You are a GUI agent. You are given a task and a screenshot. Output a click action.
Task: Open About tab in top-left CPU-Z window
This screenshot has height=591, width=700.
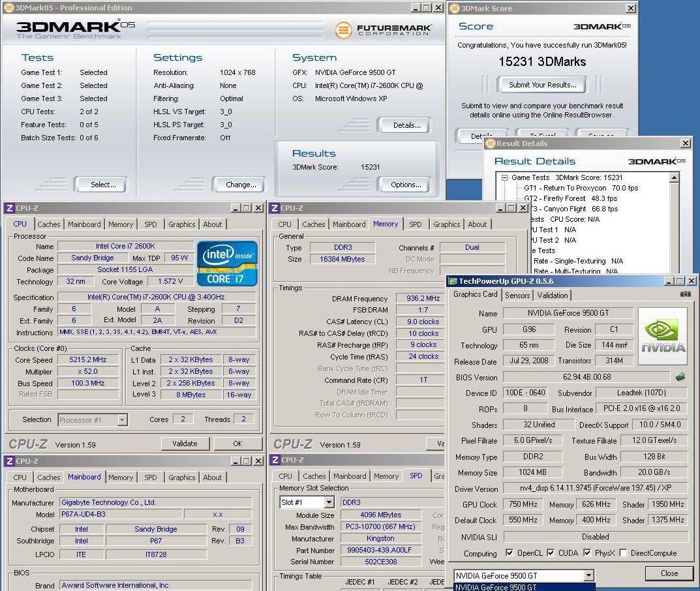click(x=213, y=224)
